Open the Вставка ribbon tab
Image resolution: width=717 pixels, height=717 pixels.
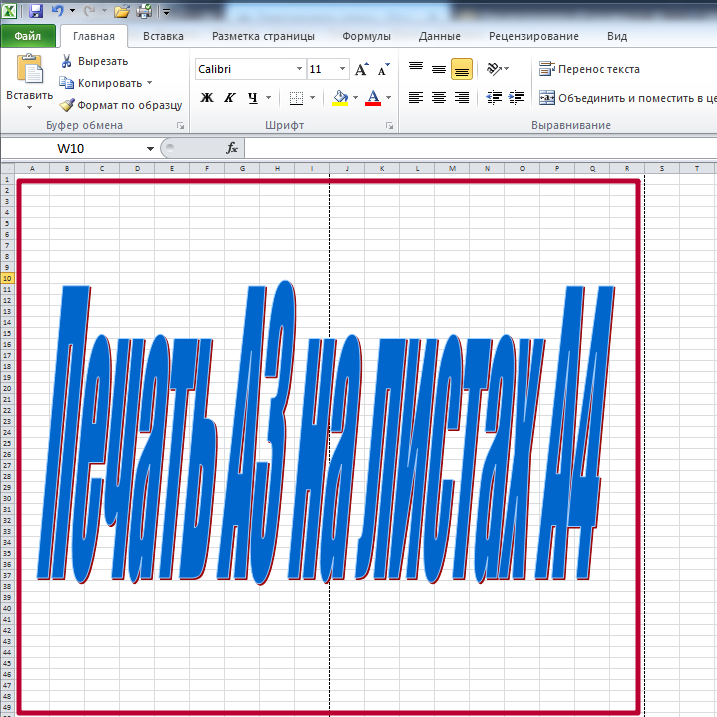tap(163, 36)
